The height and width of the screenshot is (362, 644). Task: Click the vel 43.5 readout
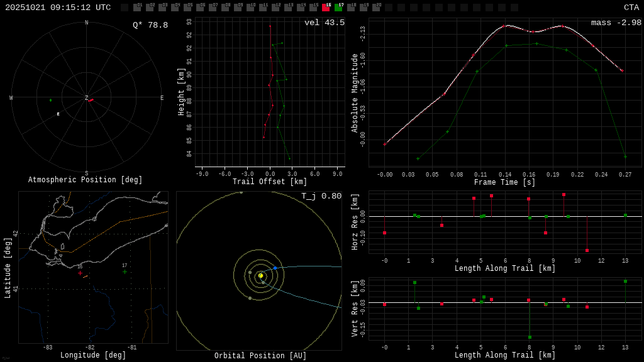click(x=325, y=23)
